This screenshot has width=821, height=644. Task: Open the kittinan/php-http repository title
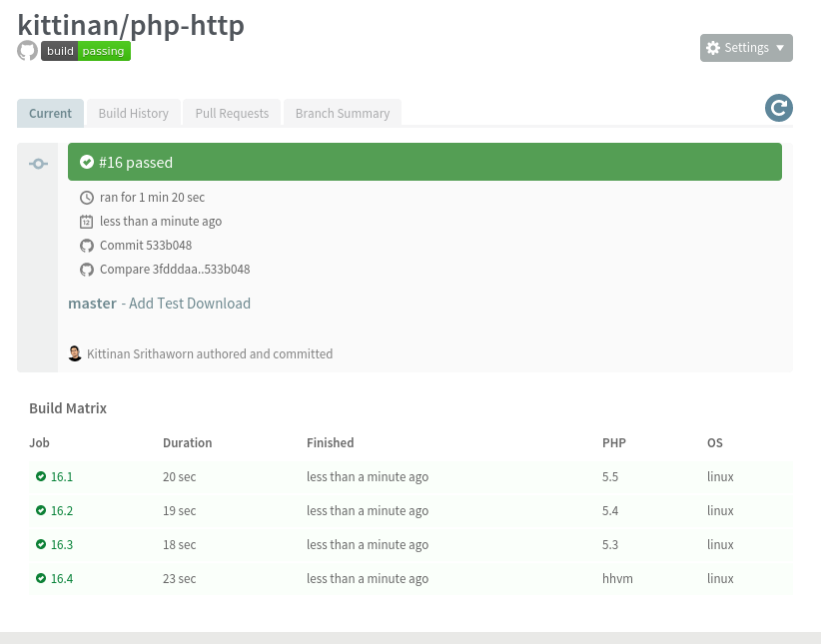[x=131, y=25]
